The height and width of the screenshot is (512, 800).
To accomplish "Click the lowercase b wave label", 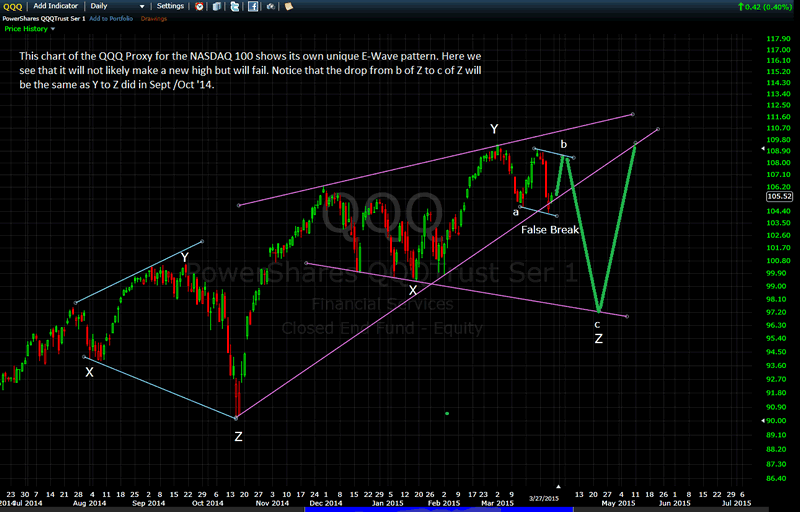I will pos(564,144).
